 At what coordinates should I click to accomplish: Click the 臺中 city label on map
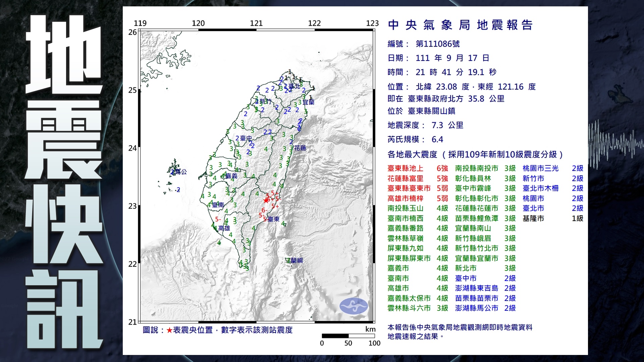tap(246, 138)
